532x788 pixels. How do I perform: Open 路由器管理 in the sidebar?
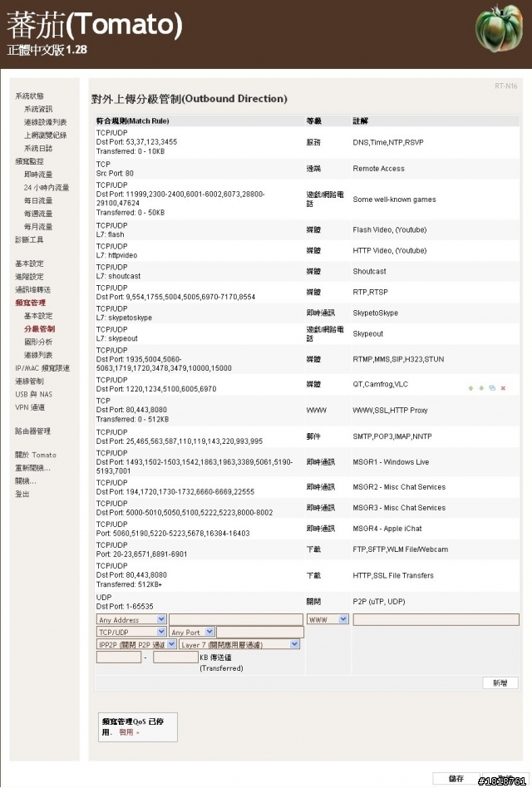(32, 431)
